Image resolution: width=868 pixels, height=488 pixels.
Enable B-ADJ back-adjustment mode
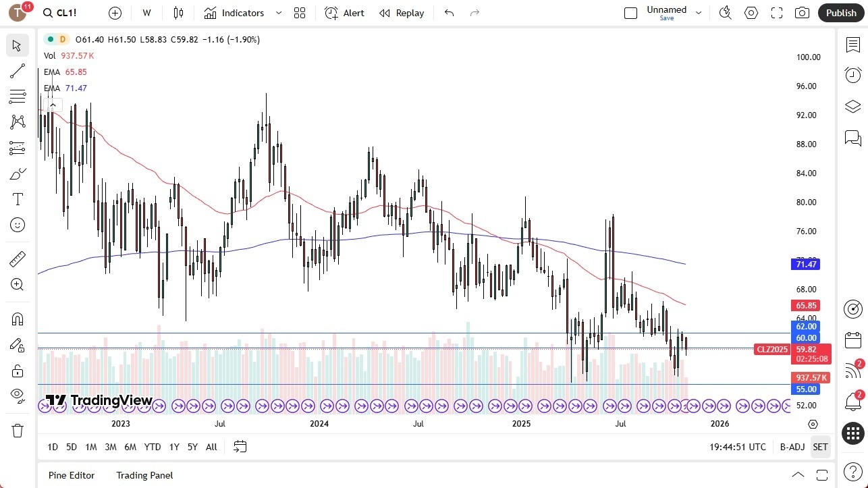pyautogui.click(x=792, y=447)
